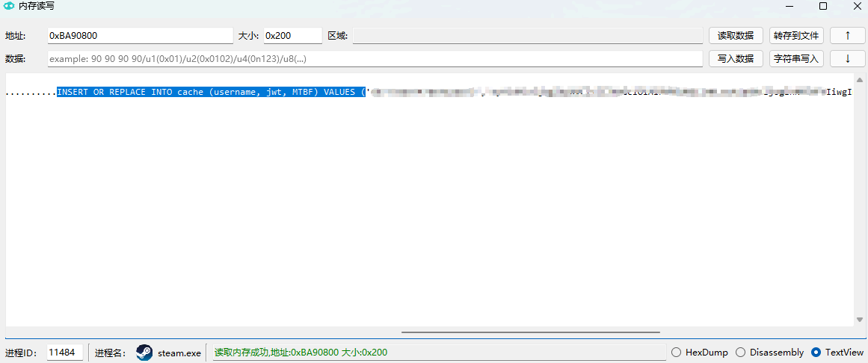Switch to the Disassembly view mode
This screenshot has width=868, height=363.
741,353
